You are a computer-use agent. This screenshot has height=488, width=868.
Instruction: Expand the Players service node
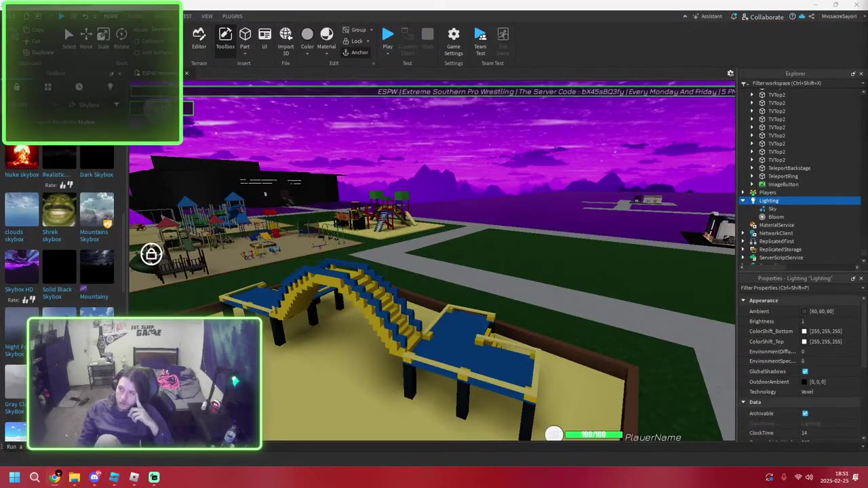pyautogui.click(x=743, y=192)
